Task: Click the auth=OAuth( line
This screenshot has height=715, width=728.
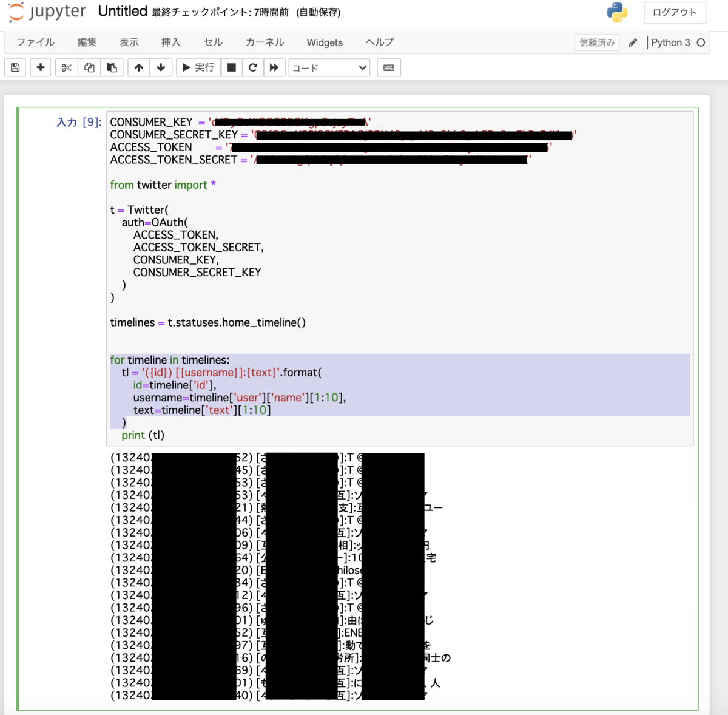Action: point(155,222)
